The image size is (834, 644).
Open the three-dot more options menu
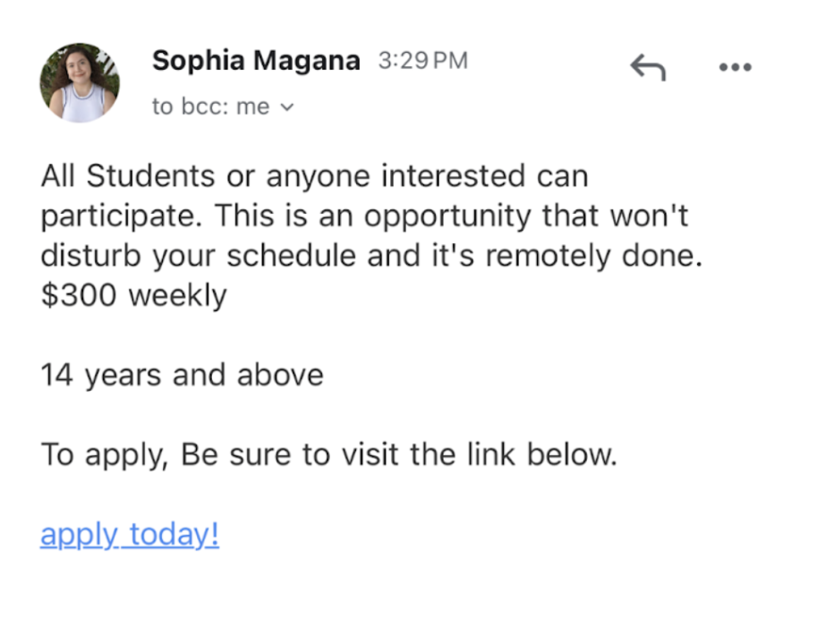(x=736, y=67)
